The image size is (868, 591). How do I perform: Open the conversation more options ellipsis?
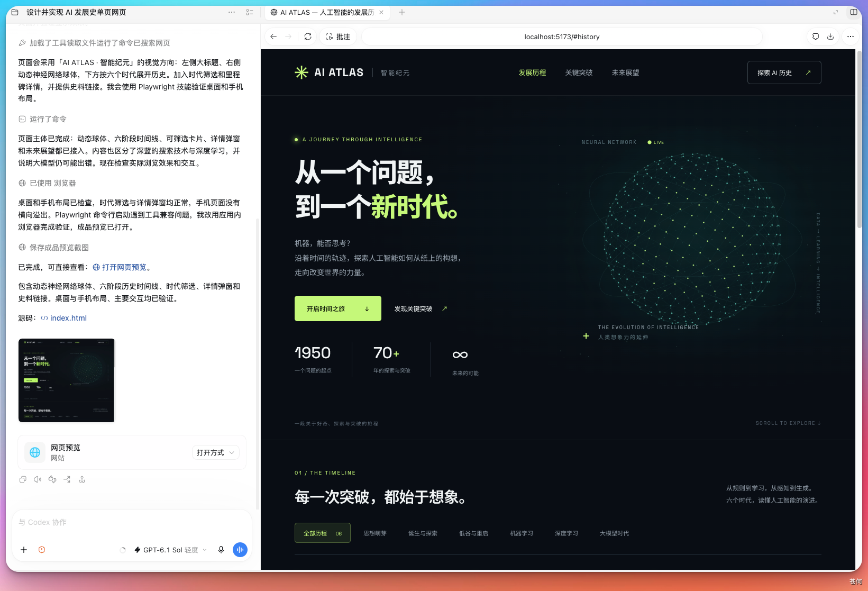[232, 12]
